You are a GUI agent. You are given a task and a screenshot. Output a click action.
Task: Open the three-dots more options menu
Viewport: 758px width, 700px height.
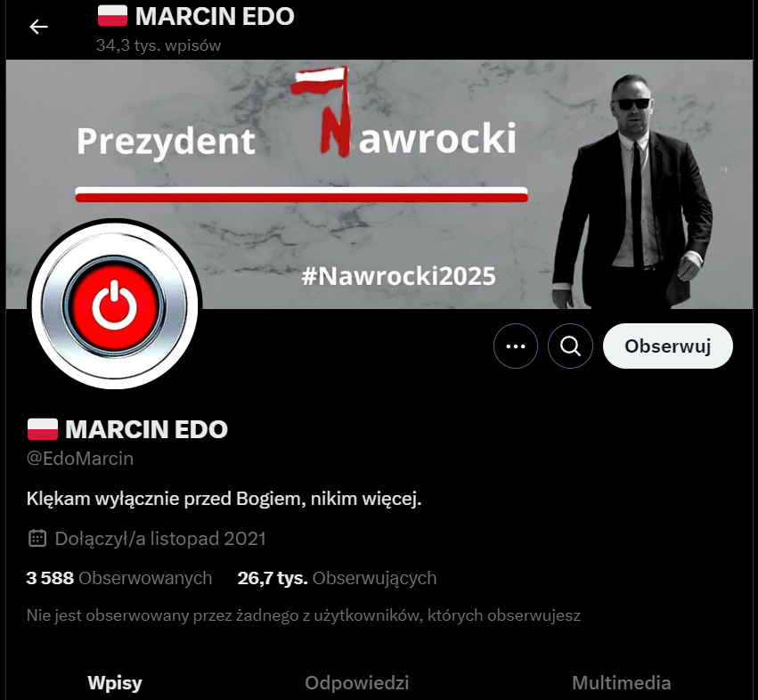[516, 346]
